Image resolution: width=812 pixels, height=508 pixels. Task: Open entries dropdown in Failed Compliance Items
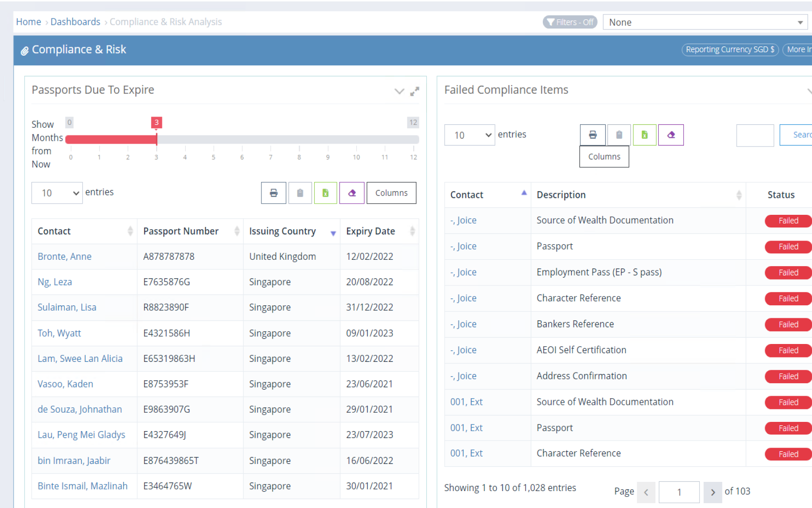(x=469, y=135)
